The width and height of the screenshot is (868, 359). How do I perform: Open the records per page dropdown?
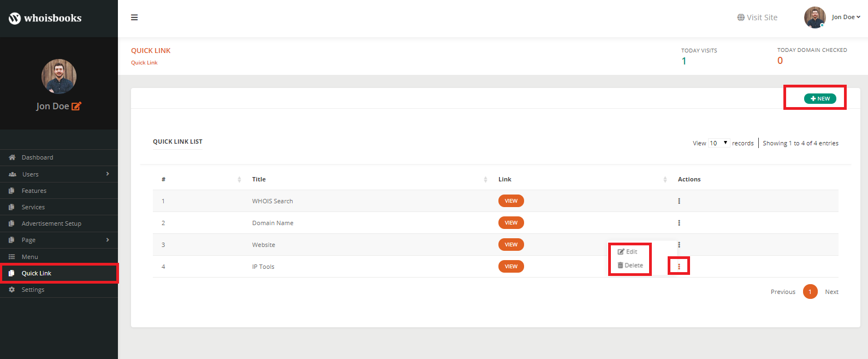pyautogui.click(x=718, y=143)
